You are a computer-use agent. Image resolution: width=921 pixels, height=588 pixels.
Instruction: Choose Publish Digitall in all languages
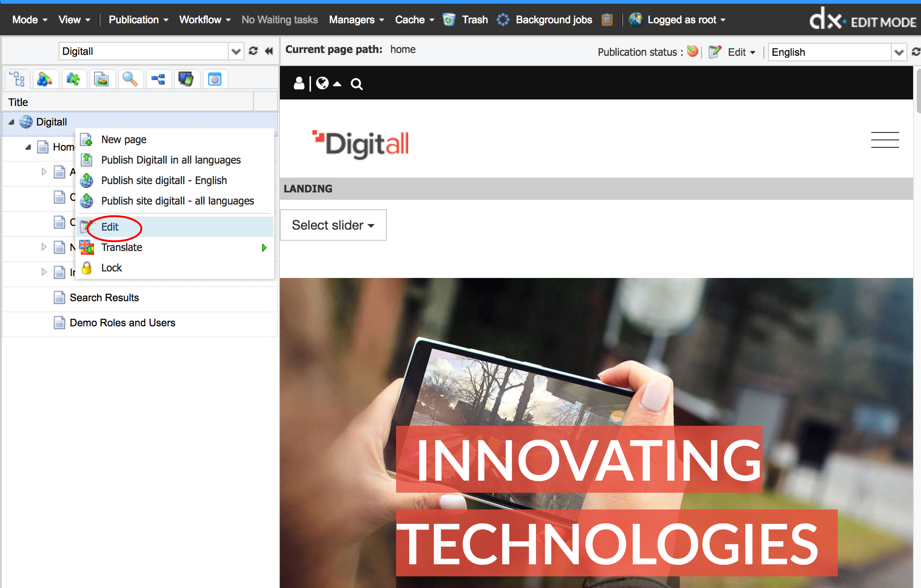[175, 160]
